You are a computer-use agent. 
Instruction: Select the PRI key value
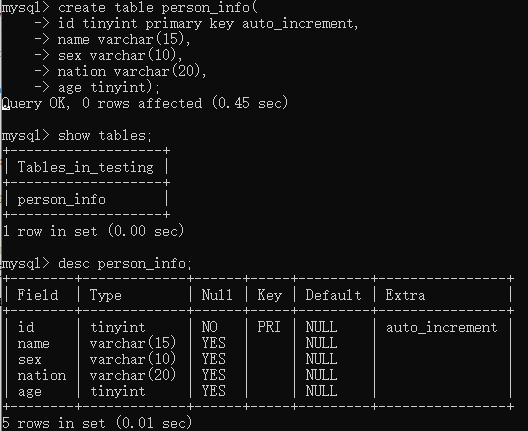269,327
